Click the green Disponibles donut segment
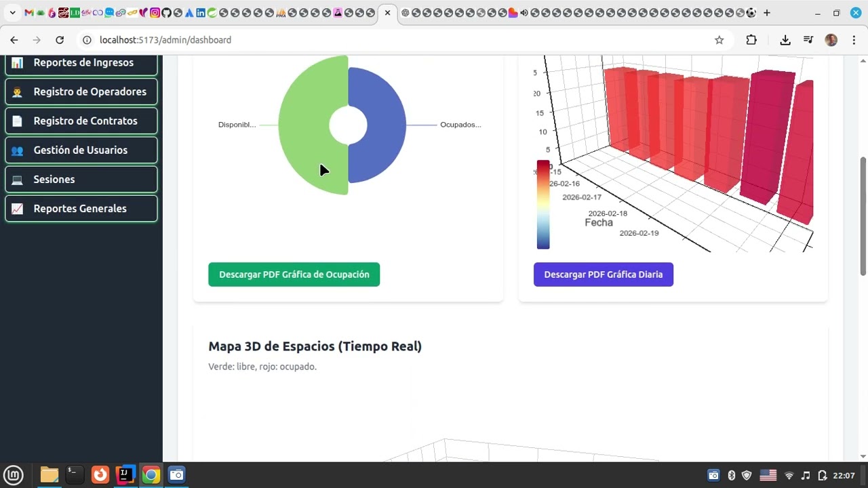Screen dimensions: 868x488 305,125
